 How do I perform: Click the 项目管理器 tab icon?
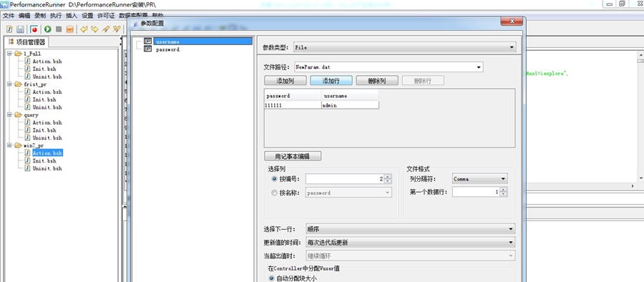tap(11, 42)
